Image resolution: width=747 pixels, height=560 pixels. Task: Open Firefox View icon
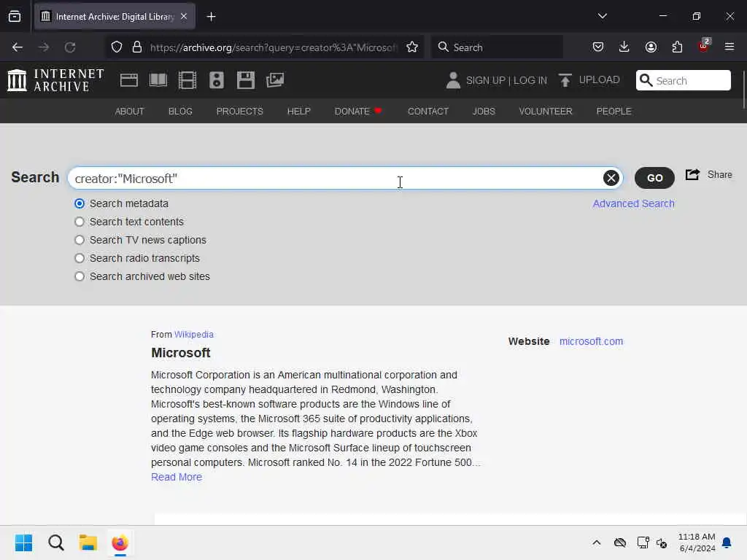coord(15,17)
